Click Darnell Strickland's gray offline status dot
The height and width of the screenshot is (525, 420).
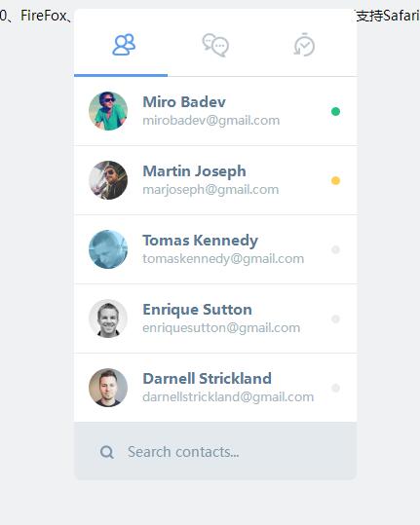pos(335,388)
